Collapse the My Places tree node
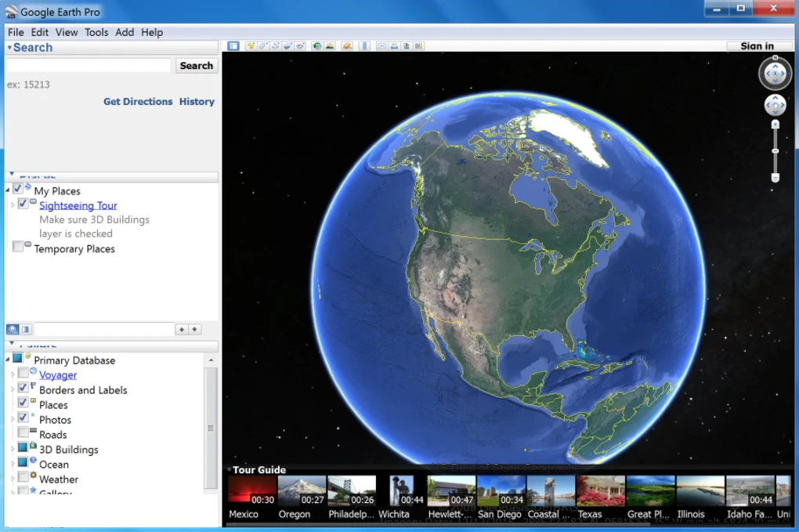799x532 pixels. pos(8,190)
